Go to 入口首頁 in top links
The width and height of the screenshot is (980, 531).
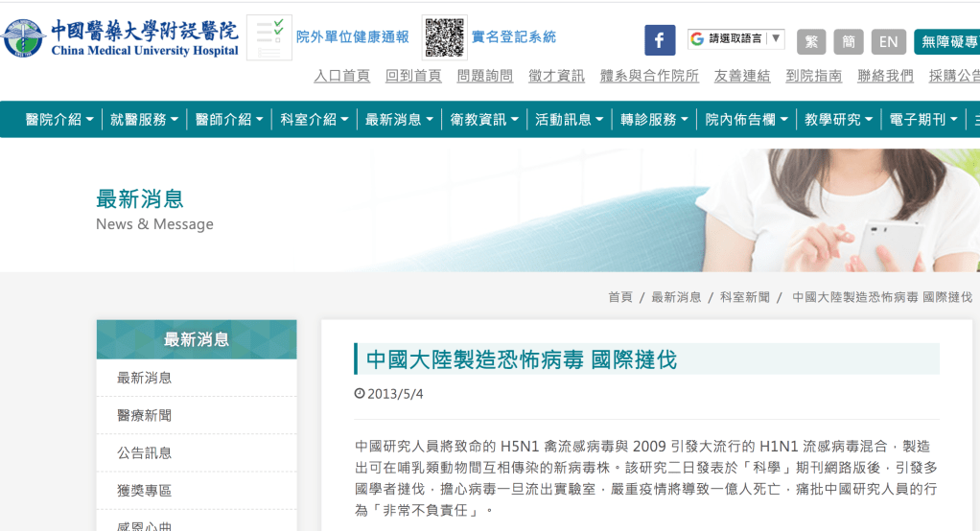(341, 76)
